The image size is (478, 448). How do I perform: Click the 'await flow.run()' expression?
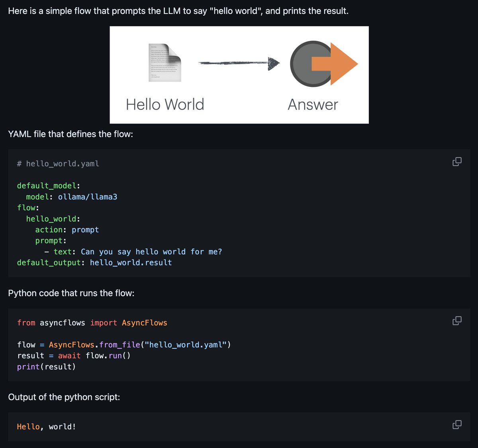[x=94, y=356]
